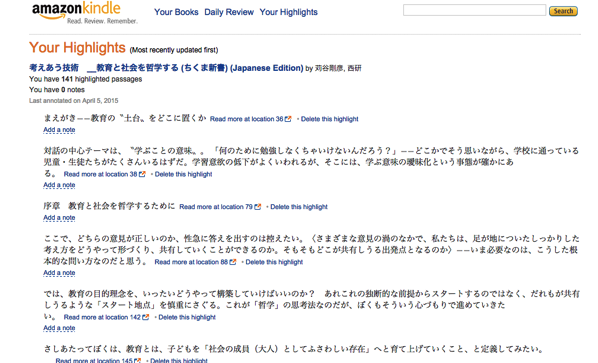This screenshot has height=363, width=598.
Task: Add a note under location 79 highlight
Action: click(59, 217)
